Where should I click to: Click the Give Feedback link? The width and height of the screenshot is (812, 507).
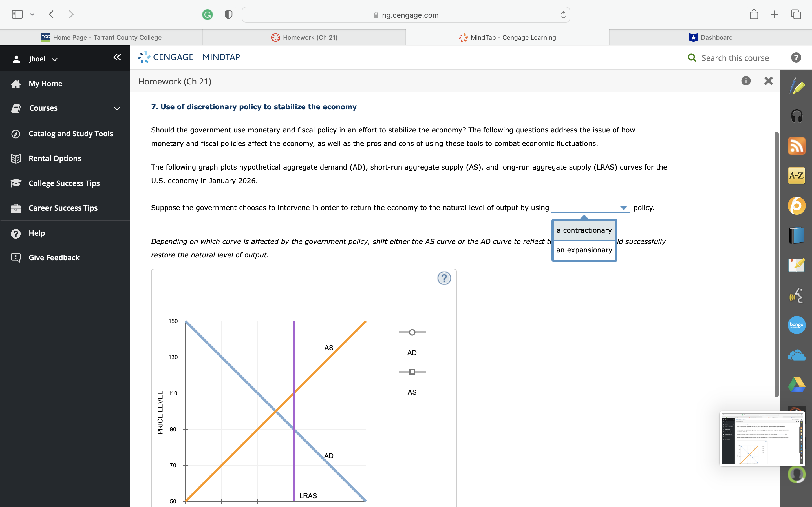click(x=54, y=257)
